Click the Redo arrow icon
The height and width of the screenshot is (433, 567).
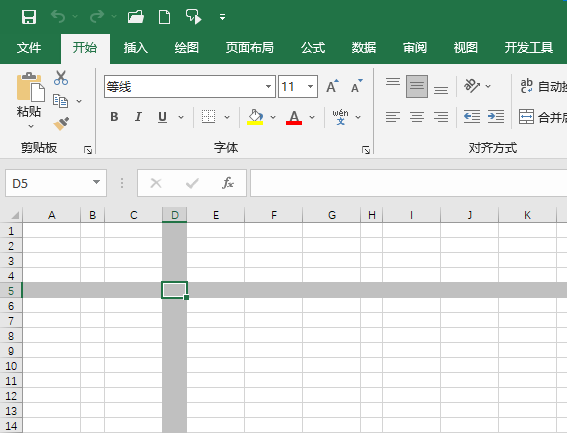point(97,16)
